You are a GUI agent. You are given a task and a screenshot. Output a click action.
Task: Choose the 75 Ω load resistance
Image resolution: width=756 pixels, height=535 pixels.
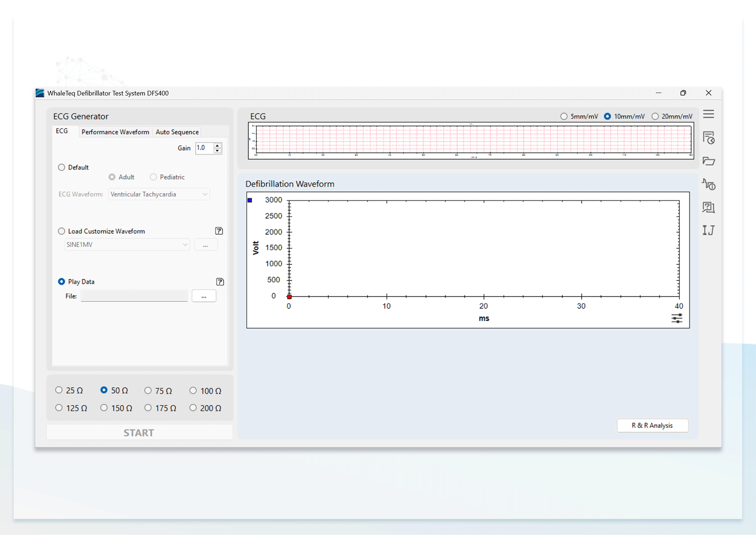point(148,391)
